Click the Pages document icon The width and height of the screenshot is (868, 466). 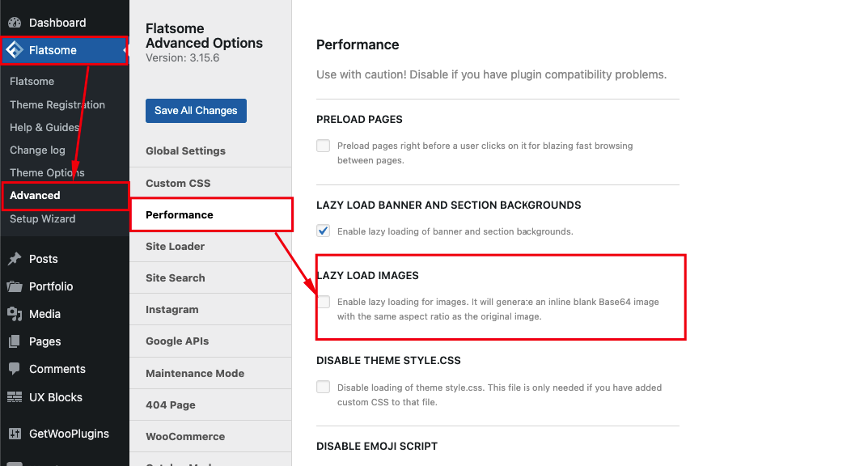[x=15, y=341]
